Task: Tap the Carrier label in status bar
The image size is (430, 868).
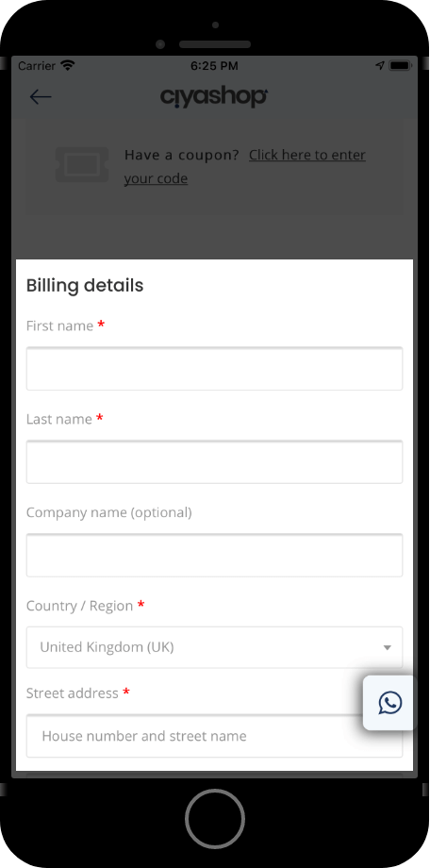Action: [37, 66]
